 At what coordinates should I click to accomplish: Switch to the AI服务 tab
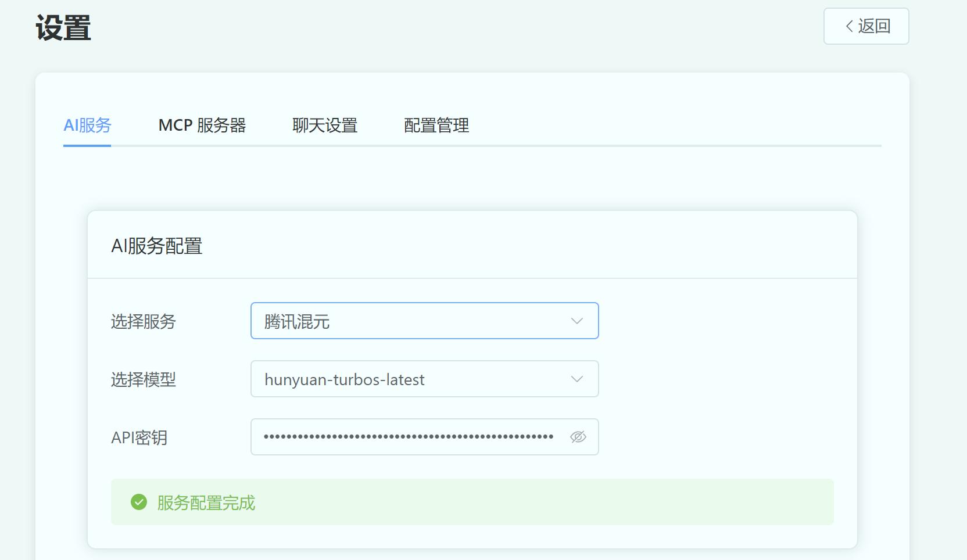coord(87,125)
